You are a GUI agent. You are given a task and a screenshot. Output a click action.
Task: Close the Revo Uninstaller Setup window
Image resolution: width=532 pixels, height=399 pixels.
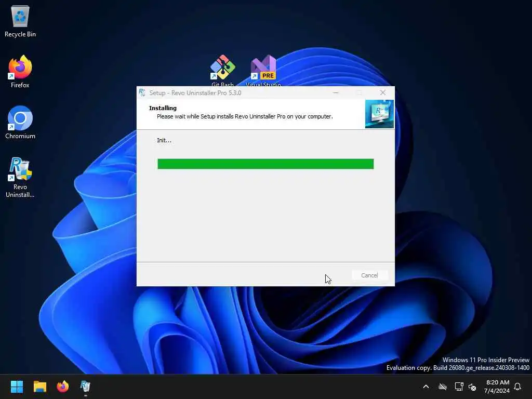[383, 92]
